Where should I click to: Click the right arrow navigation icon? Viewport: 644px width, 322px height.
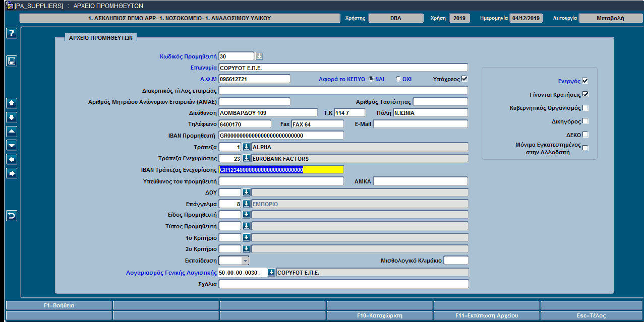pos(11,173)
